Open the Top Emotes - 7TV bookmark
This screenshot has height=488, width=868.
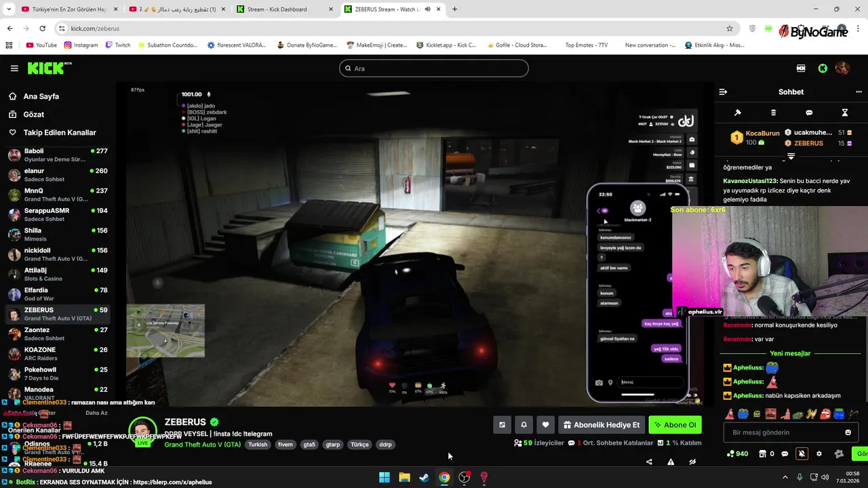pos(587,45)
